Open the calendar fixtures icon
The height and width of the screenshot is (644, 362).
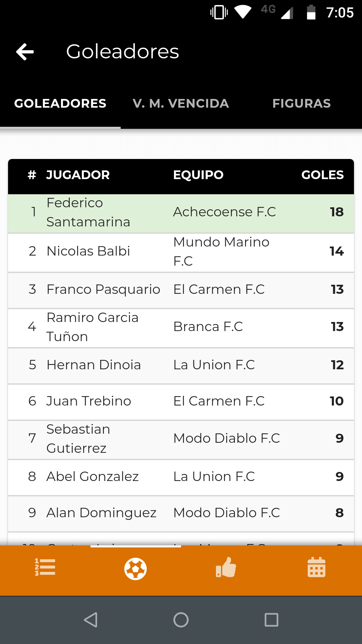[316, 568]
